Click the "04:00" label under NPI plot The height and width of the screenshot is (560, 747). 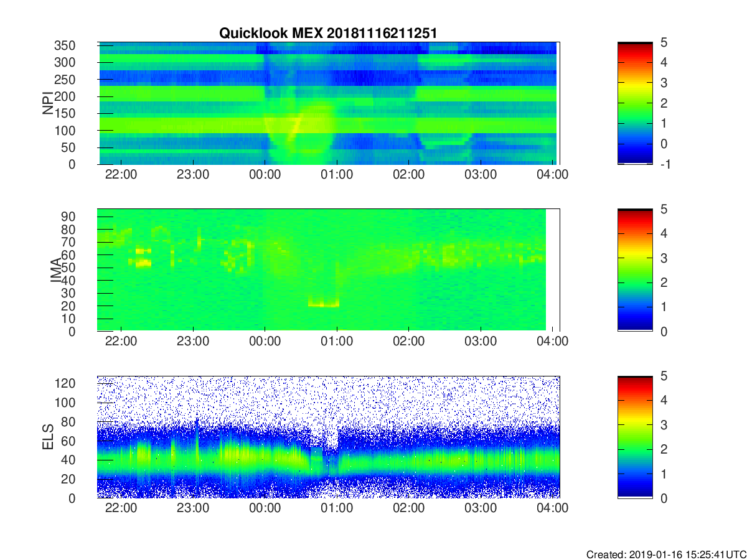coord(553,174)
